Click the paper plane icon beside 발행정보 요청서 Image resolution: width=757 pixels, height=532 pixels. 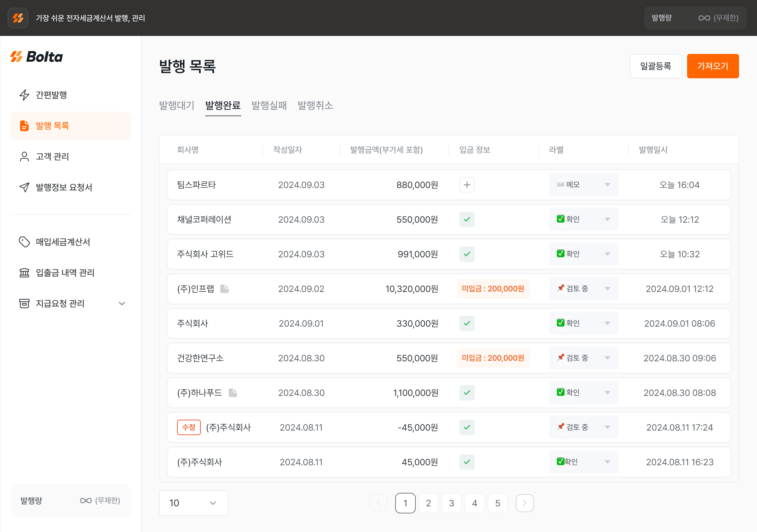point(24,187)
